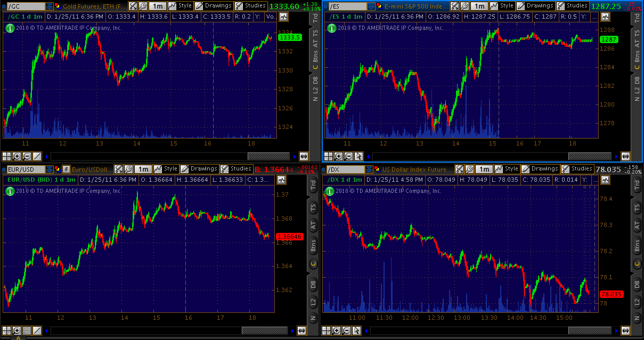Click the info icon on the /ES chart

[331, 28]
